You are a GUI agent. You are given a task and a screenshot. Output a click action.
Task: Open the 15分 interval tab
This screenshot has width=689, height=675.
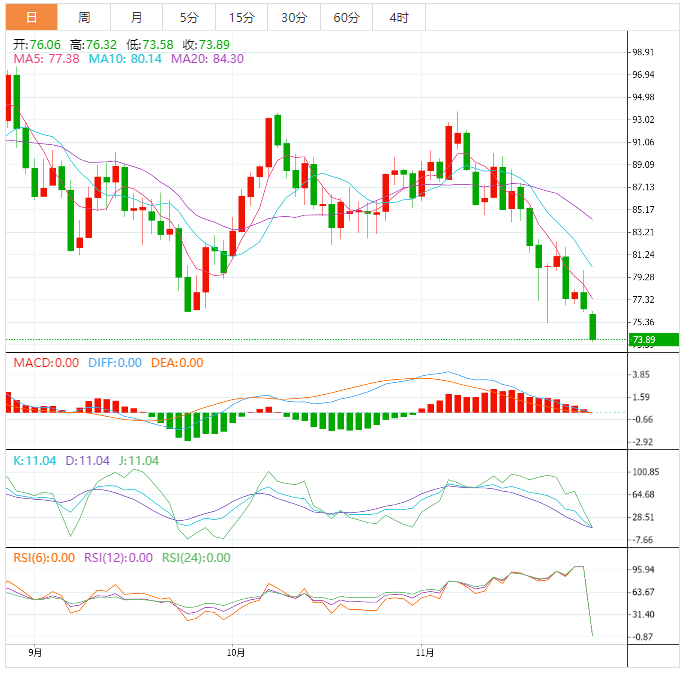pos(241,17)
